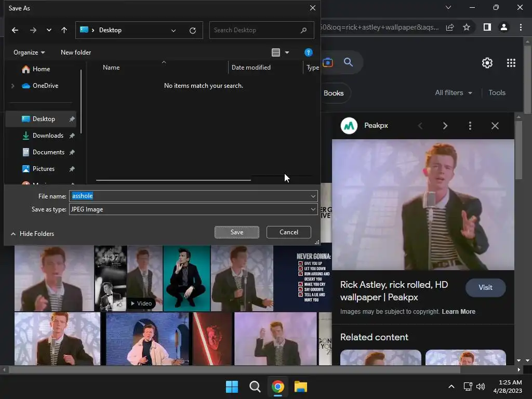532x399 pixels.
Task: Open Save As help icon
Action: click(x=309, y=52)
